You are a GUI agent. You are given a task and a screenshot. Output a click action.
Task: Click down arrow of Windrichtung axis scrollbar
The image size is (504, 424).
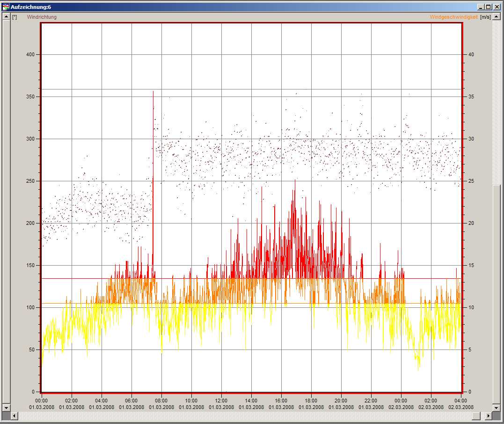click(x=6, y=407)
